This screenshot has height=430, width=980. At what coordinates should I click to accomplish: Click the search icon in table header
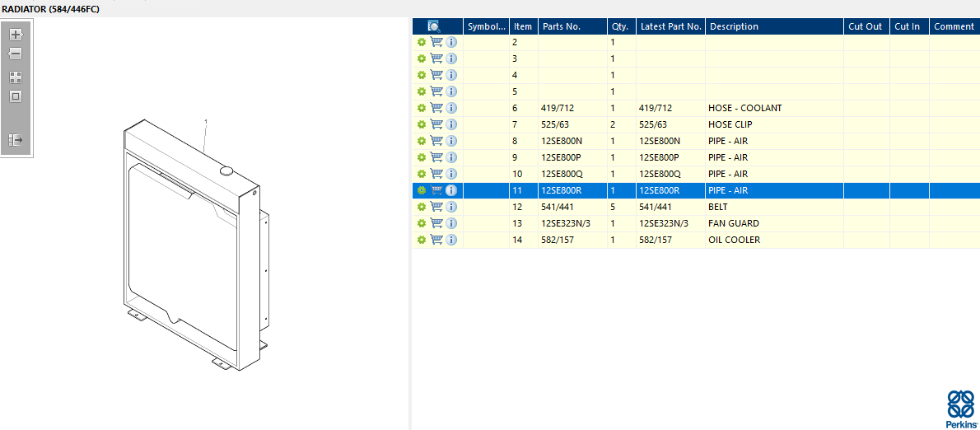pos(434,26)
